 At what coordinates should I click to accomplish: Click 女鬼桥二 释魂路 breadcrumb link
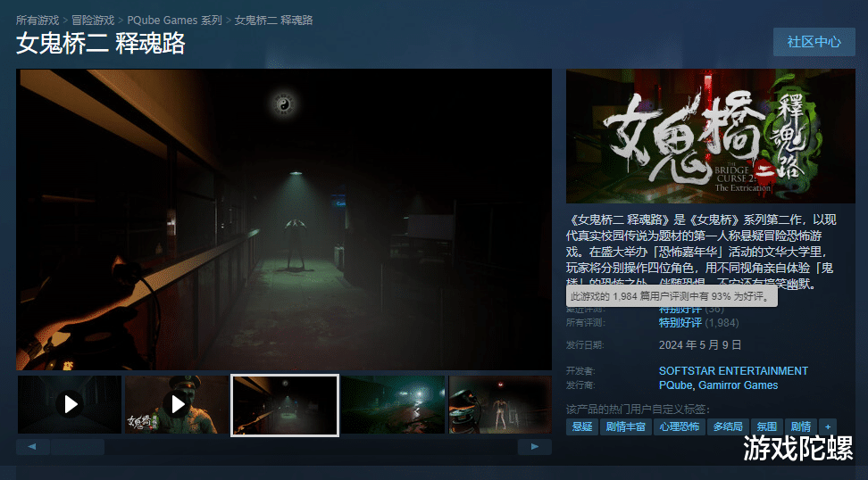[x=273, y=21]
